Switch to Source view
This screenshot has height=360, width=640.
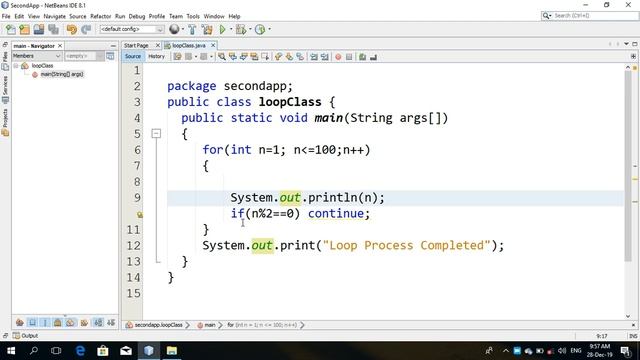pos(133,56)
